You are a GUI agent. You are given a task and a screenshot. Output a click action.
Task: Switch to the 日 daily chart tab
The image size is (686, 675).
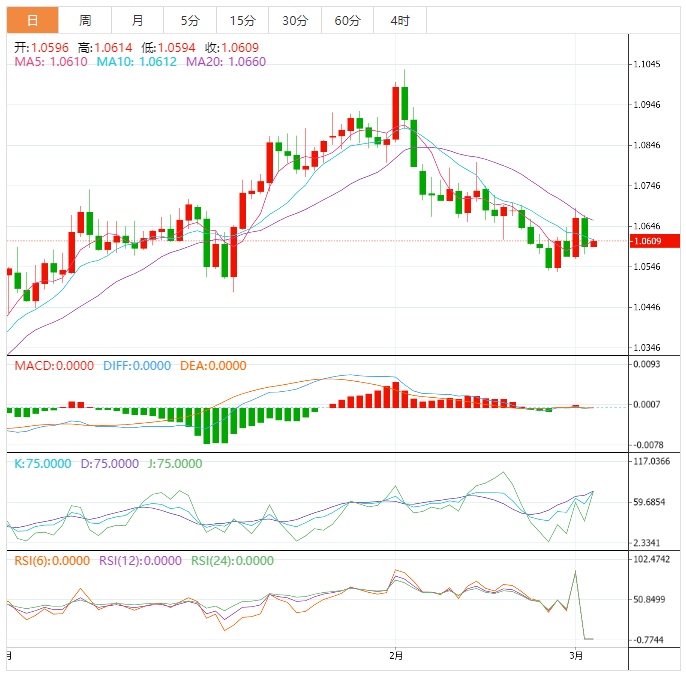33,20
